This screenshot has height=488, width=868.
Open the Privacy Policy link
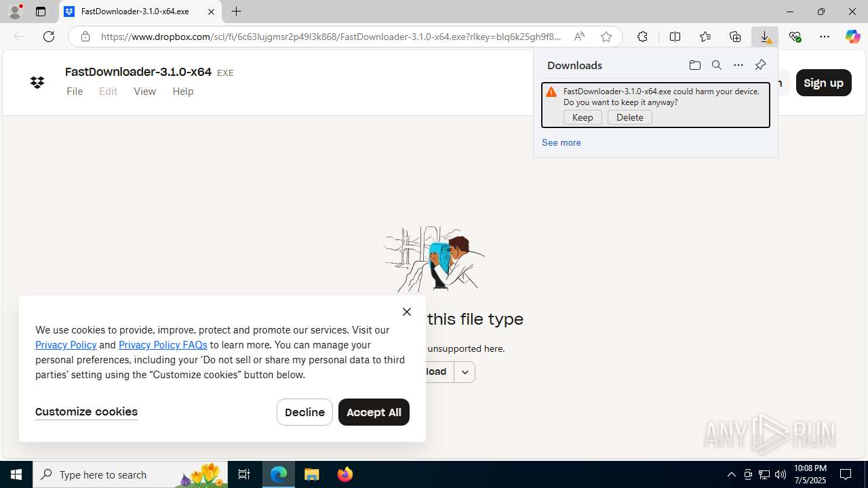66,345
